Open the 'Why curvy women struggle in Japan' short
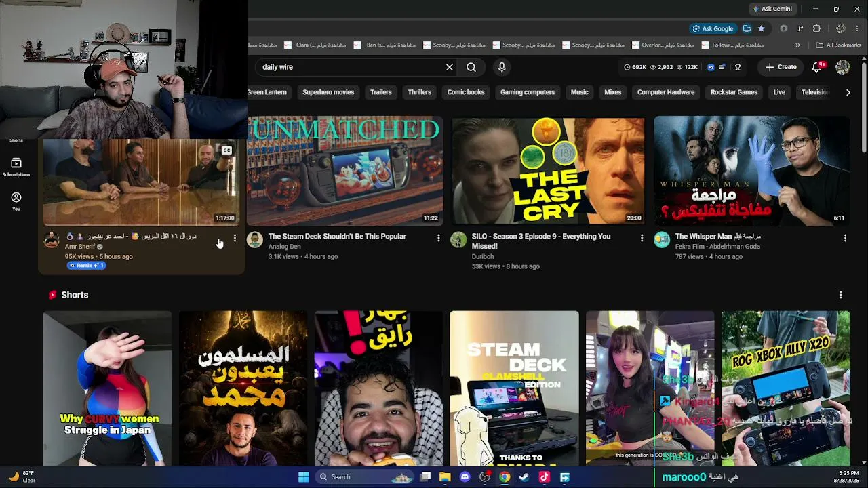 (x=107, y=388)
